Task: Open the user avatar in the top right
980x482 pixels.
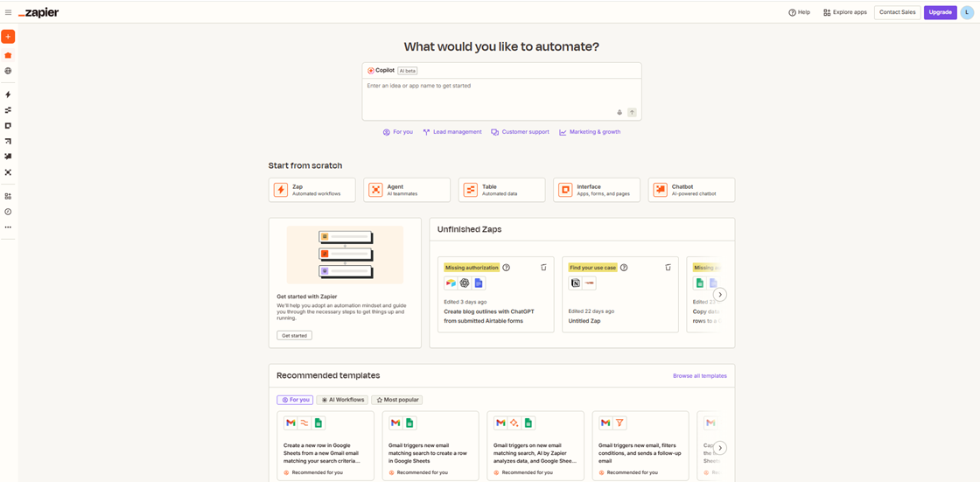Action: point(968,12)
